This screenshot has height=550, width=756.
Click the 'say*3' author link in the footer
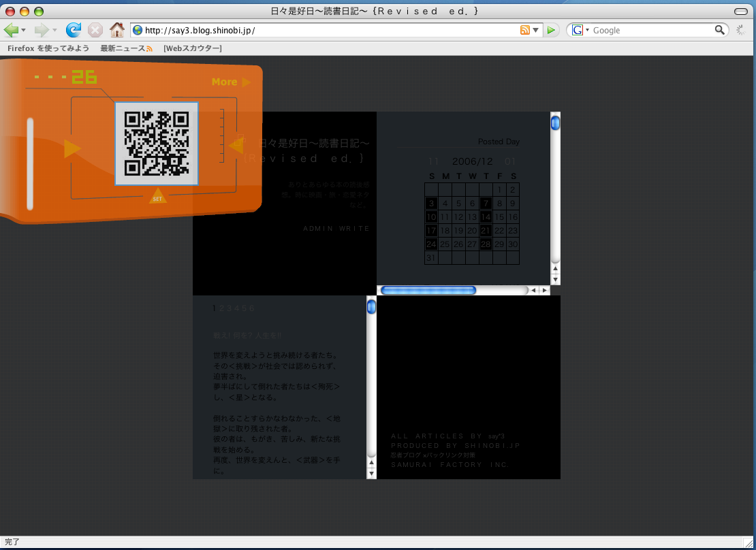tap(496, 436)
